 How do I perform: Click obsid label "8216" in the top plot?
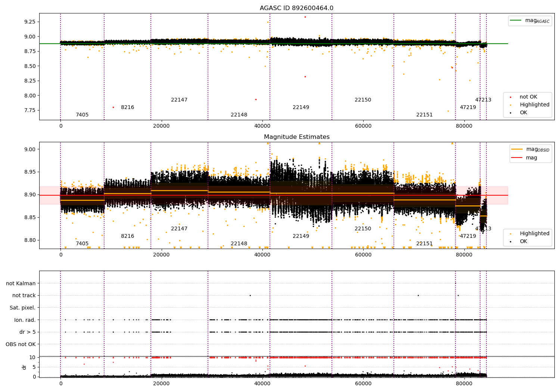click(127, 108)
